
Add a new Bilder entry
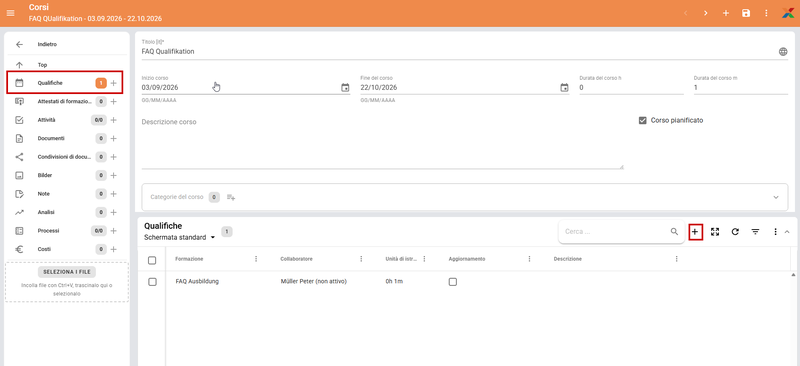pos(114,175)
